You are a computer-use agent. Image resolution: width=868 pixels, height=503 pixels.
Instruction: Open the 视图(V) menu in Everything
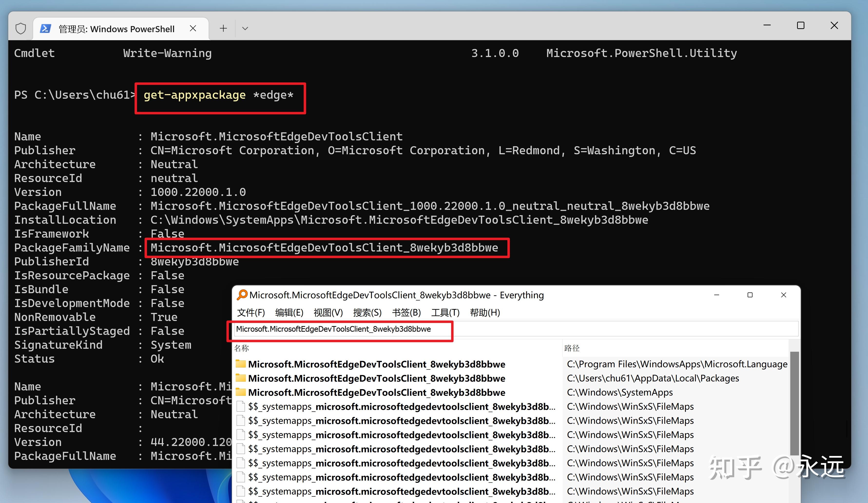328,312
